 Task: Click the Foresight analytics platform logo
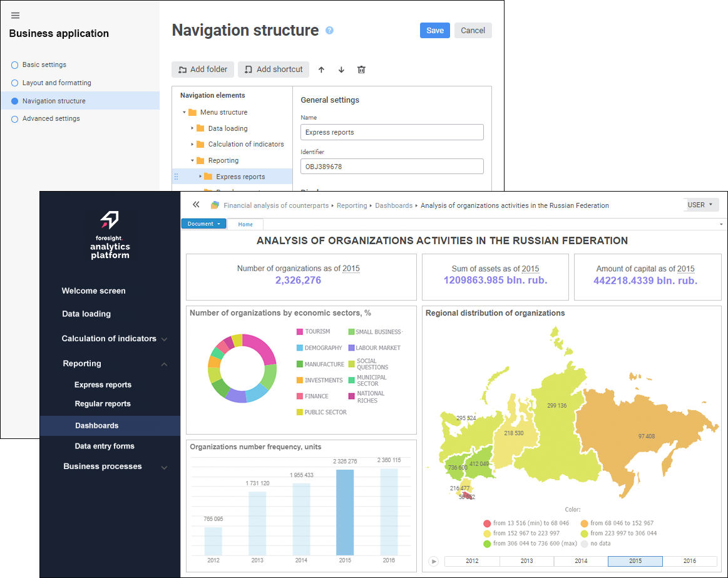coord(110,235)
